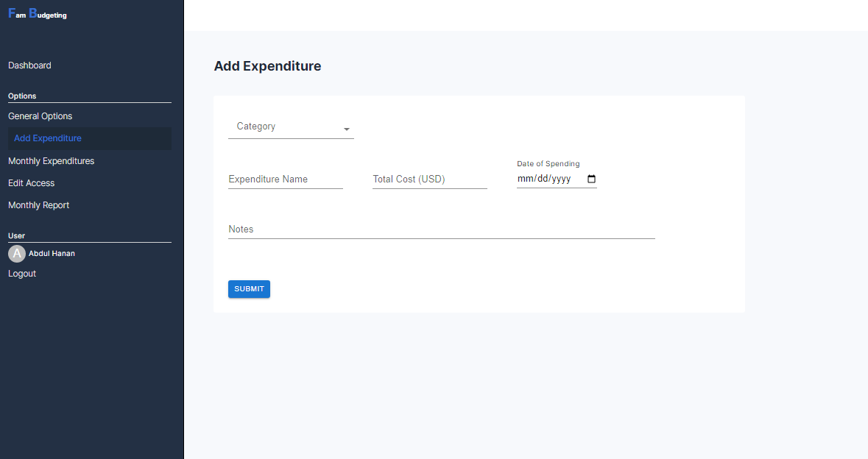868x459 pixels.
Task: Click the Fam Budgeting logo
Action: pos(38,14)
